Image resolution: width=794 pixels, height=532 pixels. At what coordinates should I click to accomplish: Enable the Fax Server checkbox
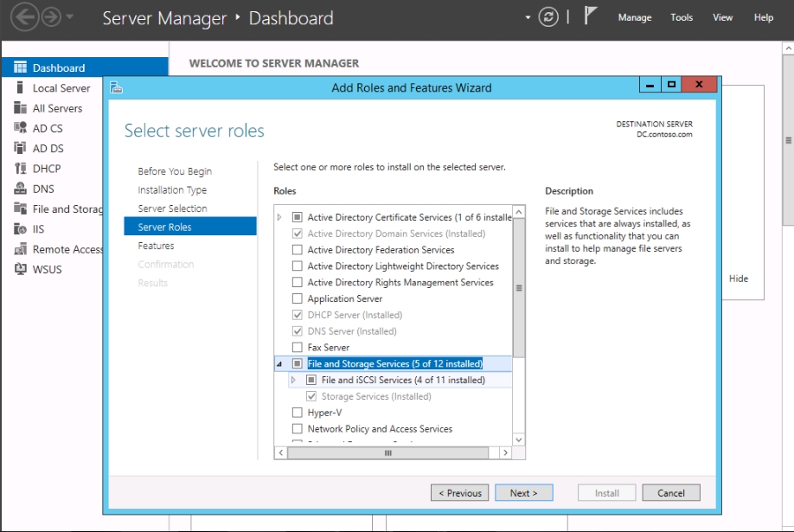298,348
